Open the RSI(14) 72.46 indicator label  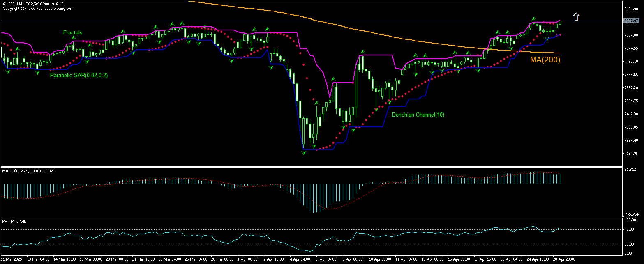click(14, 221)
